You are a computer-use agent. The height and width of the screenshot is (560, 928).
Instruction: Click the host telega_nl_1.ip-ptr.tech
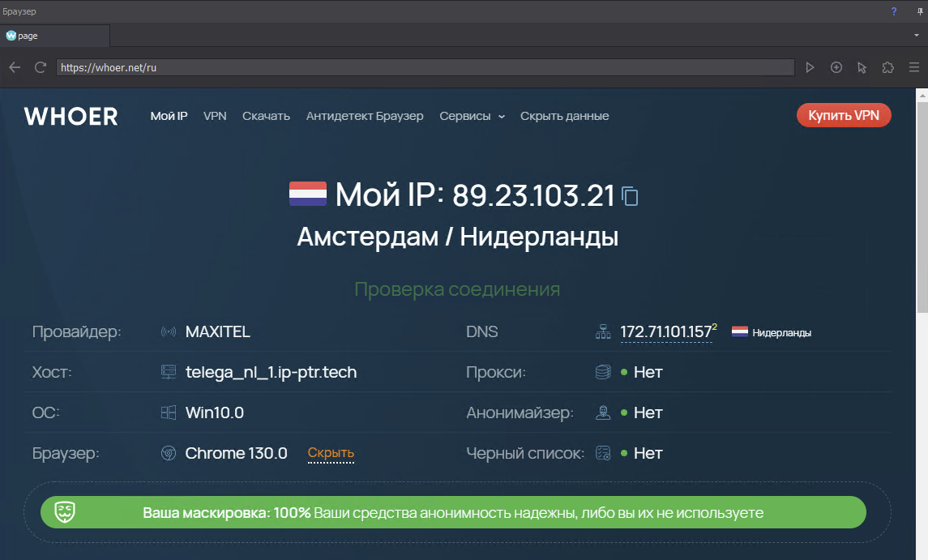tap(271, 372)
